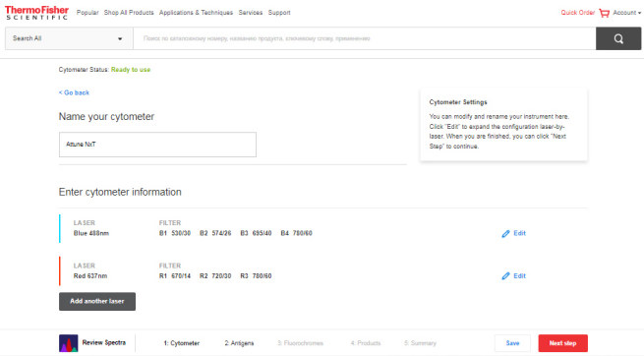The image size is (644, 356).
Task: Open the Services menu
Action: pos(251,13)
